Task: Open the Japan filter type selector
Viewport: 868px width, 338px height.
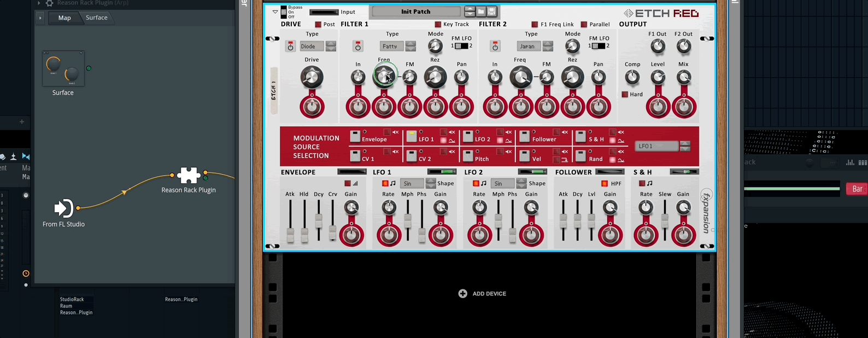Action: click(x=530, y=46)
